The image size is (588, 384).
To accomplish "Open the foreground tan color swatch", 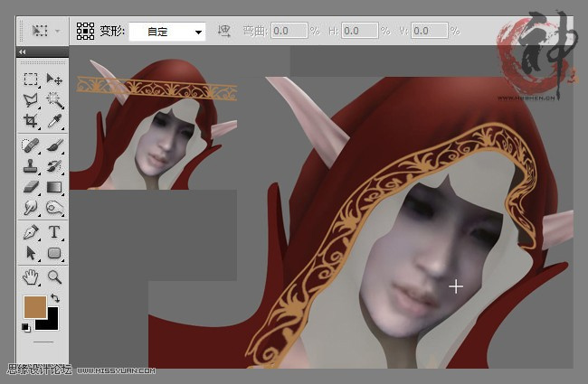I will [35, 307].
